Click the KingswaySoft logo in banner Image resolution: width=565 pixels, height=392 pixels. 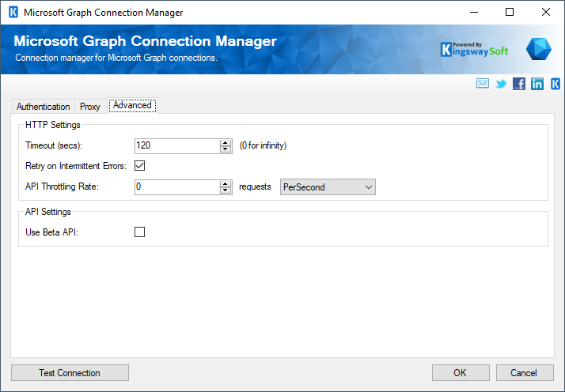pos(474,49)
